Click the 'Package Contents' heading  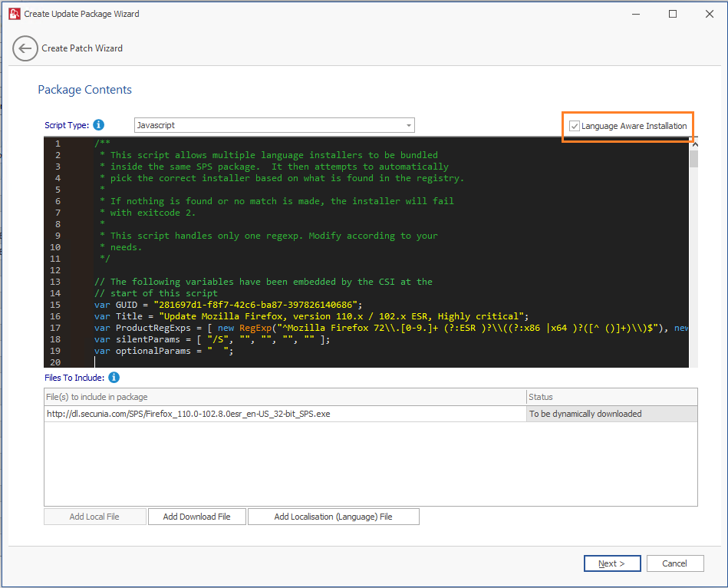85,90
